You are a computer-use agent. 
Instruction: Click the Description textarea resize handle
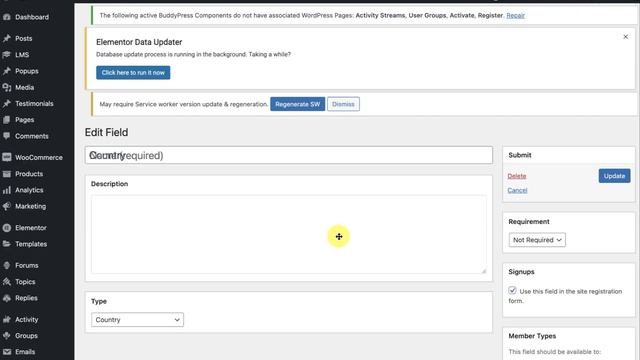[x=484, y=271]
